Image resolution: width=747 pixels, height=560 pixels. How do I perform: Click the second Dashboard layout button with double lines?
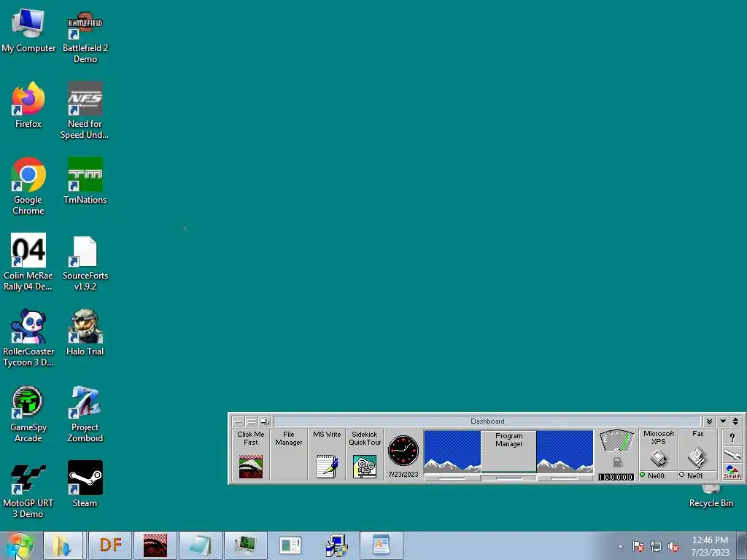pyautogui.click(x=252, y=421)
